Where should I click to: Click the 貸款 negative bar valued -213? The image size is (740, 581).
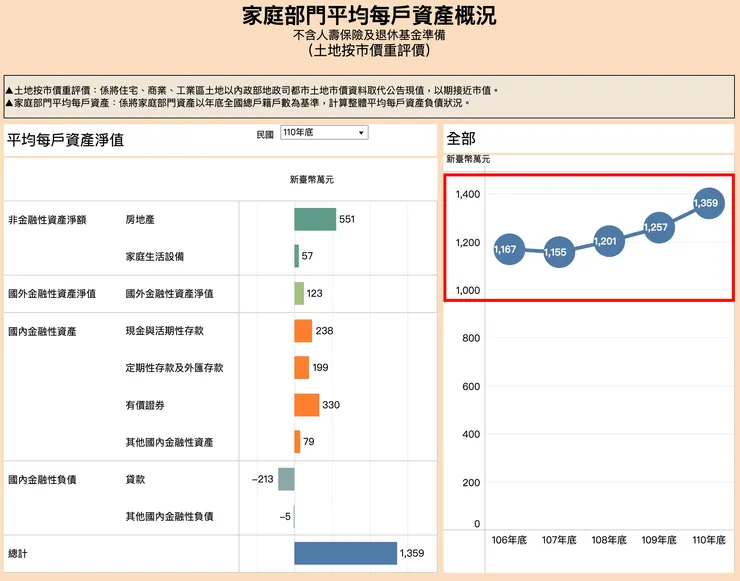tap(286, 479)
